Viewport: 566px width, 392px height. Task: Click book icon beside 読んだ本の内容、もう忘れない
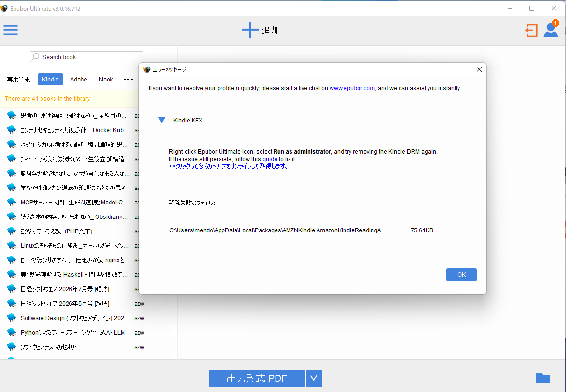[x=12, y=216]
